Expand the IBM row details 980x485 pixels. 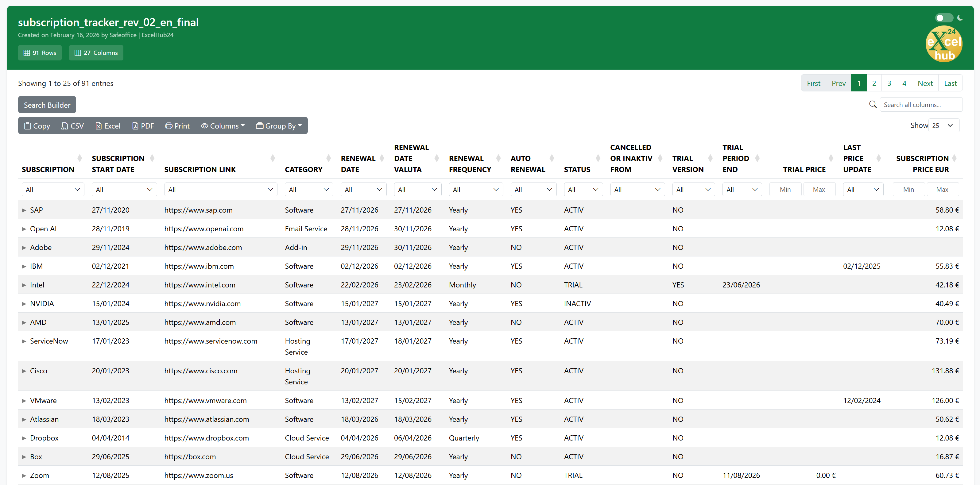24,266
